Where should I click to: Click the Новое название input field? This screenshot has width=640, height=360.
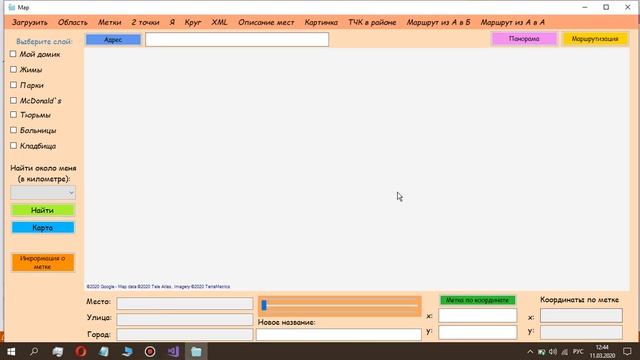point(338,334)
